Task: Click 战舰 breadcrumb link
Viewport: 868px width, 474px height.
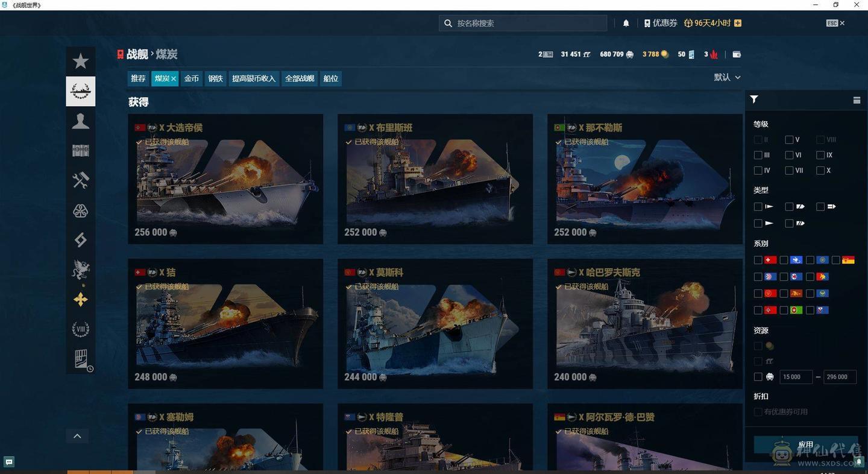Action: (x=137, y=54)
